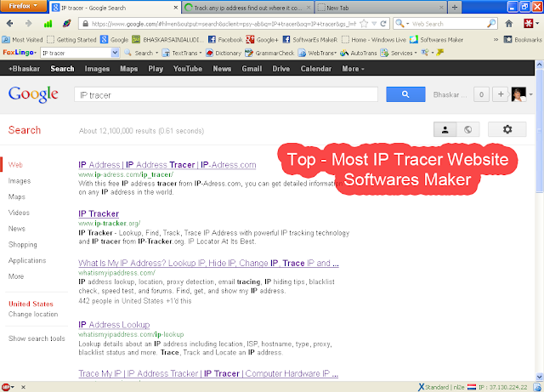Open the Facebook bookmark
The width and height of the screenshot is (544, 392).
pos(225,40)
